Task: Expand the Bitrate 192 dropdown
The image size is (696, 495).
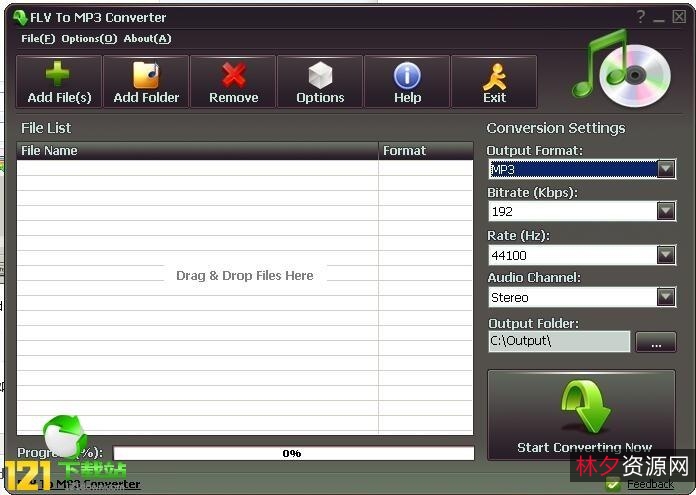Action: [x=666, y=211]
